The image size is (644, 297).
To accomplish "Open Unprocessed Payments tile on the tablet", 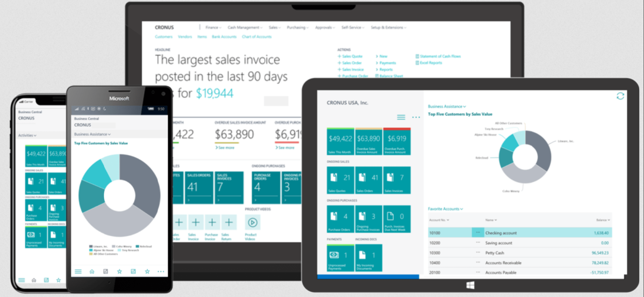I will click(340, 258).
